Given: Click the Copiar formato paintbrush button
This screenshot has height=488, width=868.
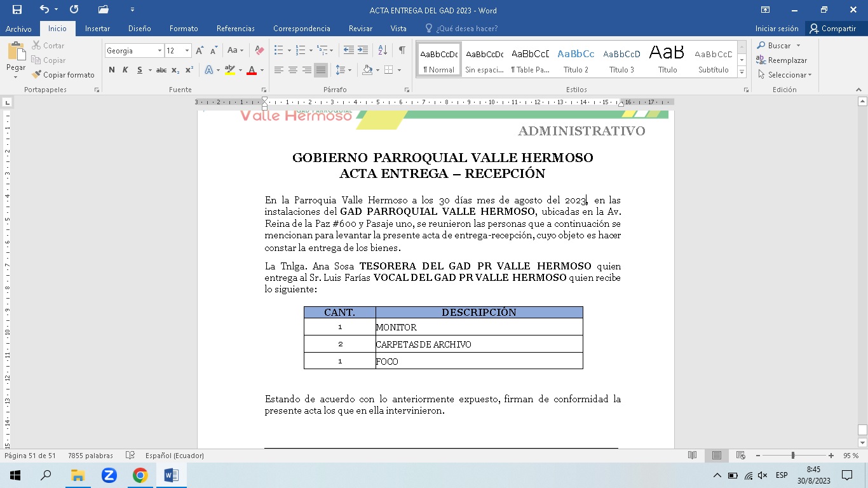Looking at the screenshot, I should tap(63, 75).
